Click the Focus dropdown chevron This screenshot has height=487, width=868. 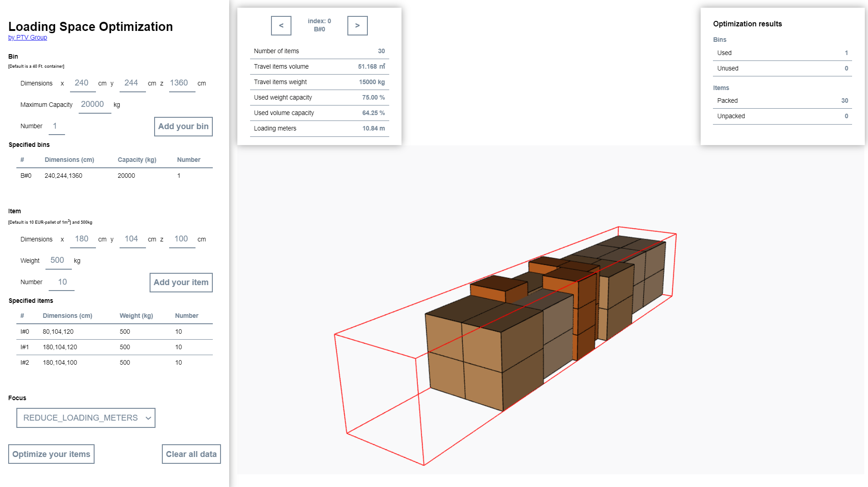(147, 417)
